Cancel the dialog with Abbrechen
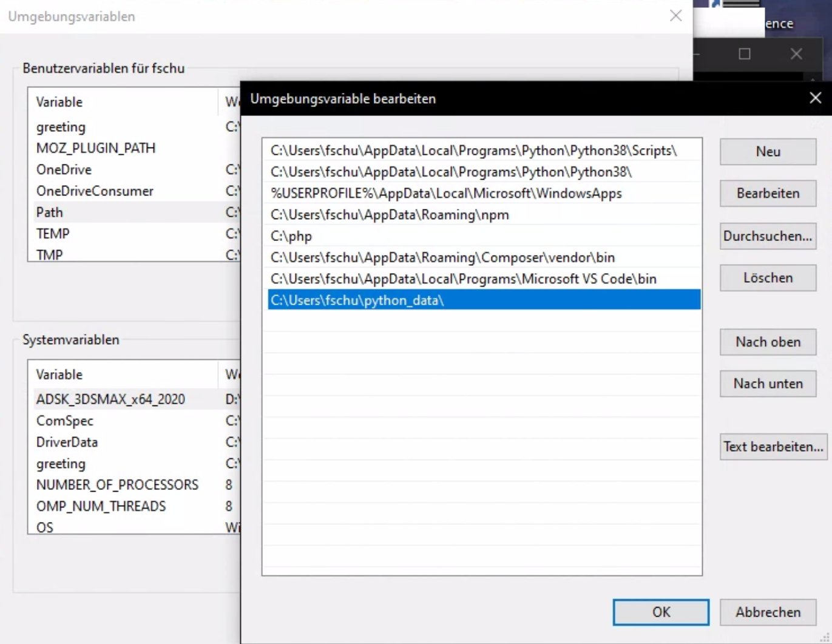This screenshot has width=832, height=644. pos(768,612)
